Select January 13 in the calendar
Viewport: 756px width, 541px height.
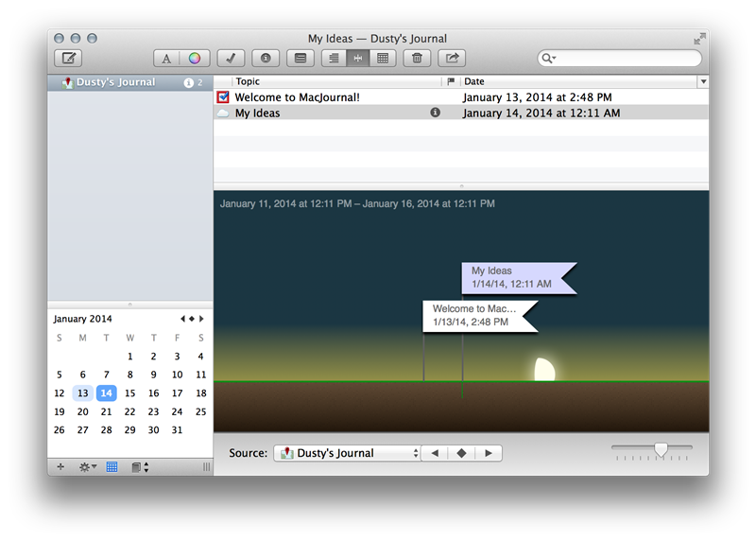click(83, 393)
